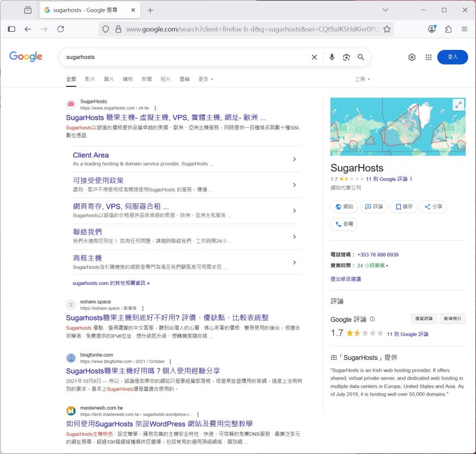Switch to the 短片 tab
This screenshot has height=454, width=476.
point(165,79)
